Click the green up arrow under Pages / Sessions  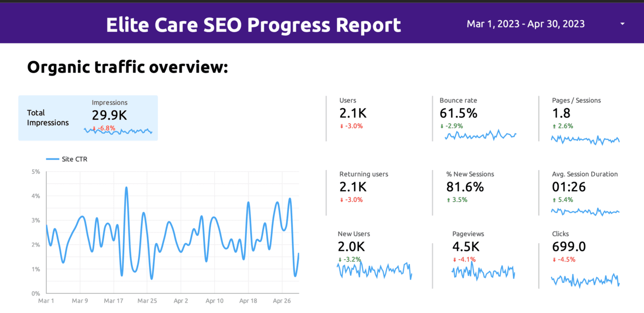554,126
